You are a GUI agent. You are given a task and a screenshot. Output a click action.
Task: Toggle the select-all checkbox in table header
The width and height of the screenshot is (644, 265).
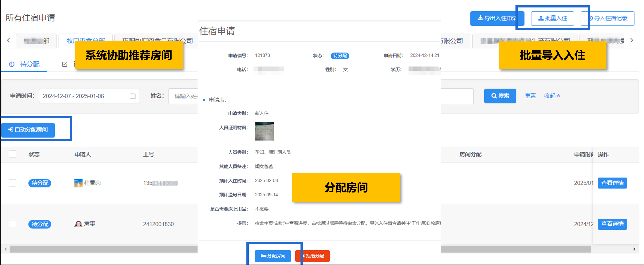12,154
